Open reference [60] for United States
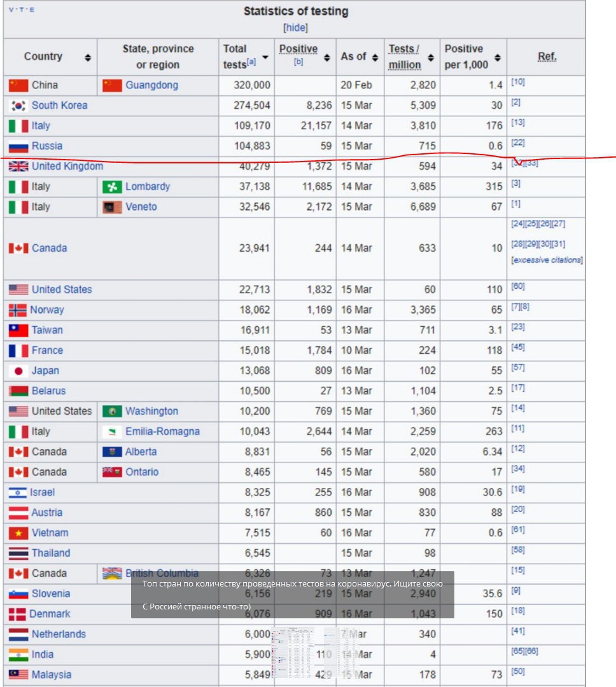This screenshot has height=687, width=616. point(518,286)
